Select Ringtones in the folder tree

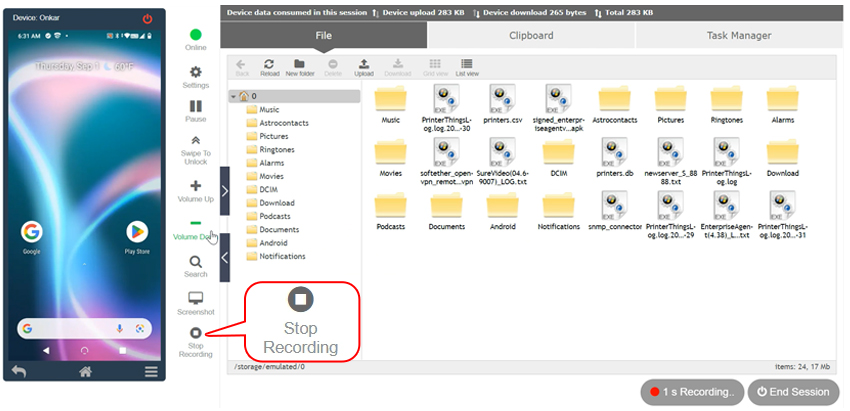[x=271, y=150]
